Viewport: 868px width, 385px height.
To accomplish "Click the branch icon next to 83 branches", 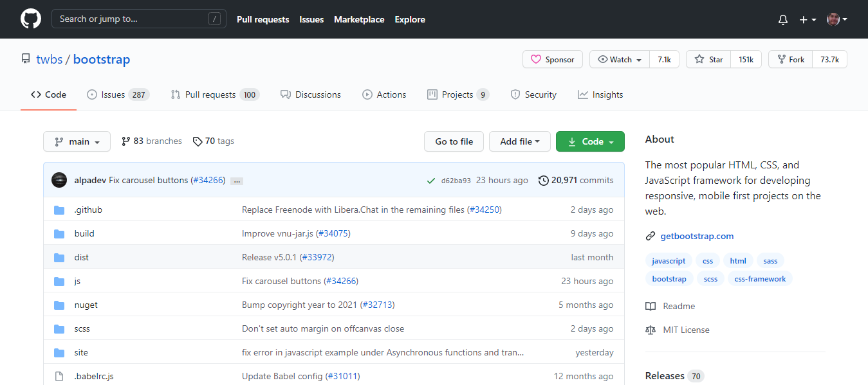I will click(x=125, y=141).
